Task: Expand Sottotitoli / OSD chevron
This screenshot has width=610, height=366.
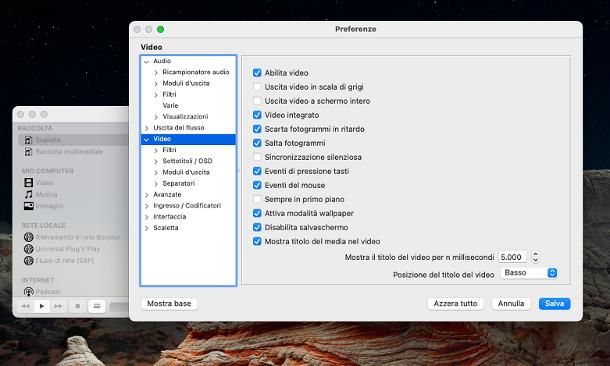Action: click(156, 161)
